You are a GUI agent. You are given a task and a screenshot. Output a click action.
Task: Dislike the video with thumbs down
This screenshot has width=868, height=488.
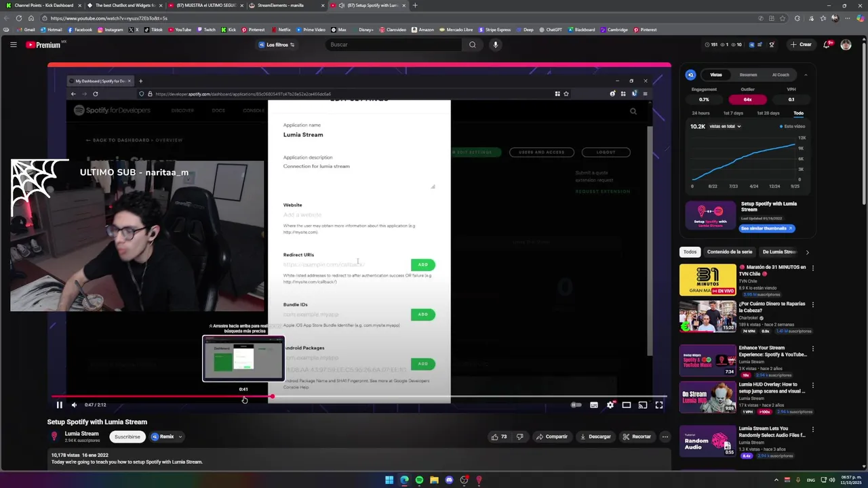point(520,436)
